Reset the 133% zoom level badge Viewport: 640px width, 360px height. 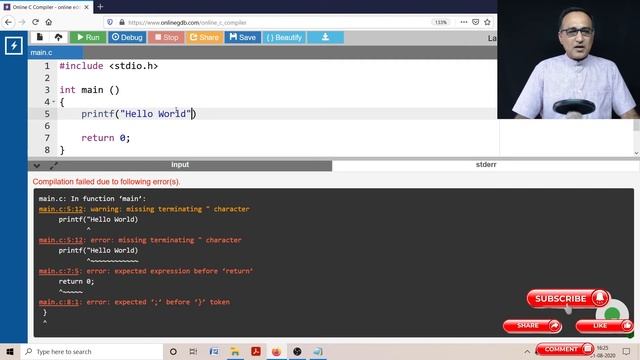tap(441, 22)
